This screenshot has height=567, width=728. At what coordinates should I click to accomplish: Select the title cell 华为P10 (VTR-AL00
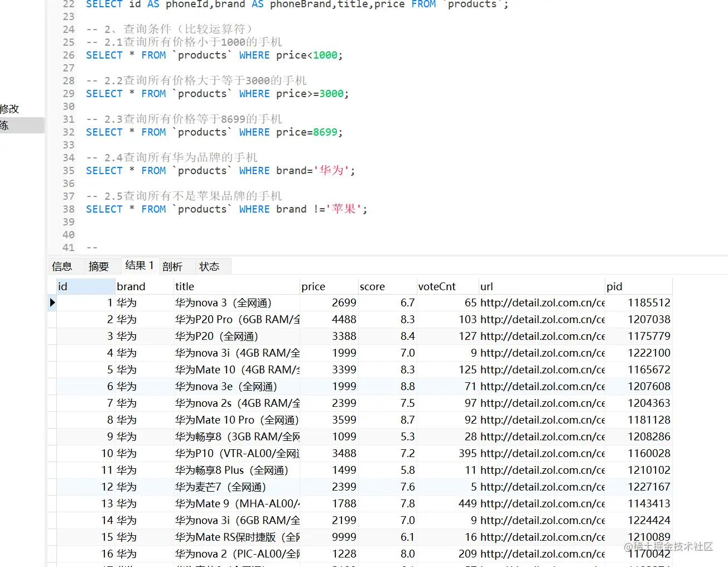pyautogui.click(x=237, y=453)
